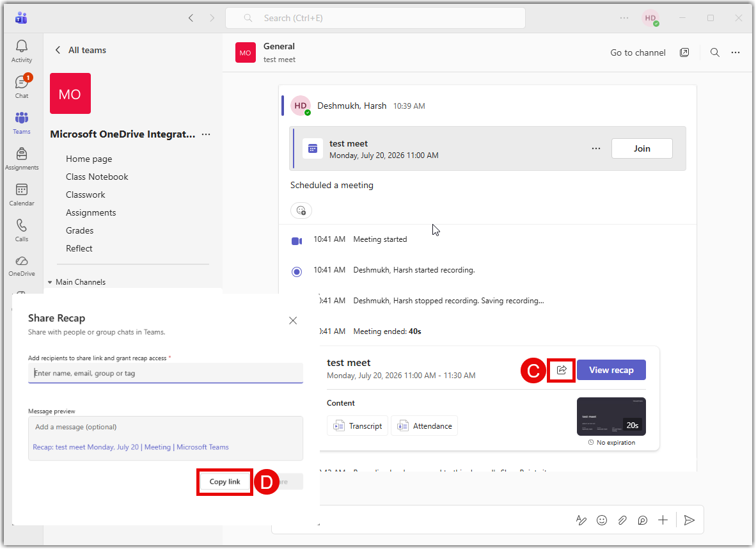Click the recipients name, email, group field
Screen dimensions: 756x549
click(x=166, y=373)
